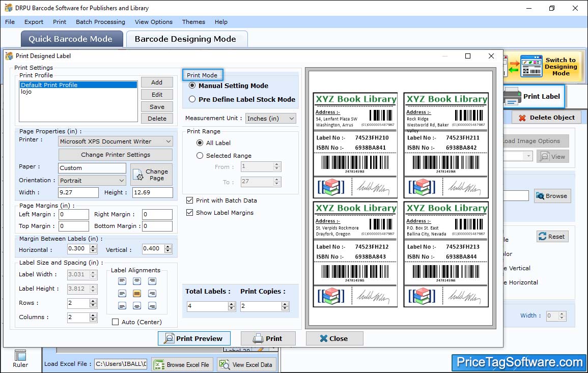Click the Left Margin input field
Screen dimensions: 588x373
pos(73,214)
